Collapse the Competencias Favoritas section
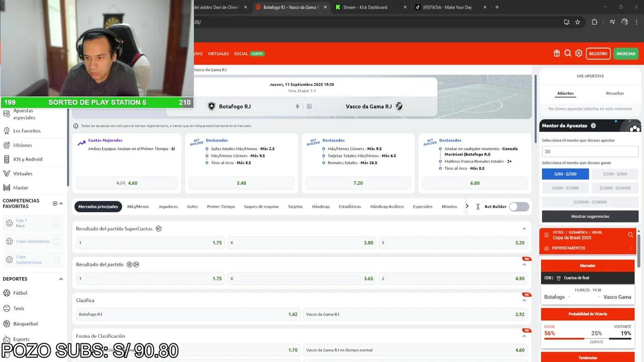 61,204
